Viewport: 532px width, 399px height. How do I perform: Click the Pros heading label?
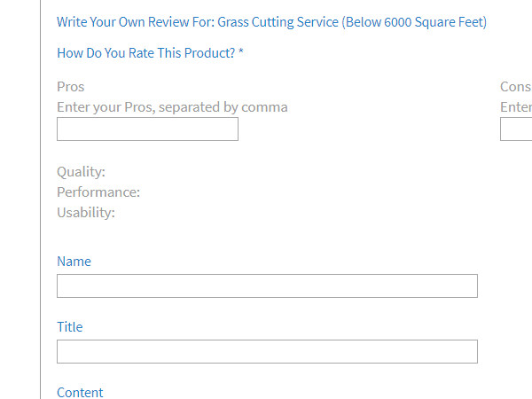71,87
